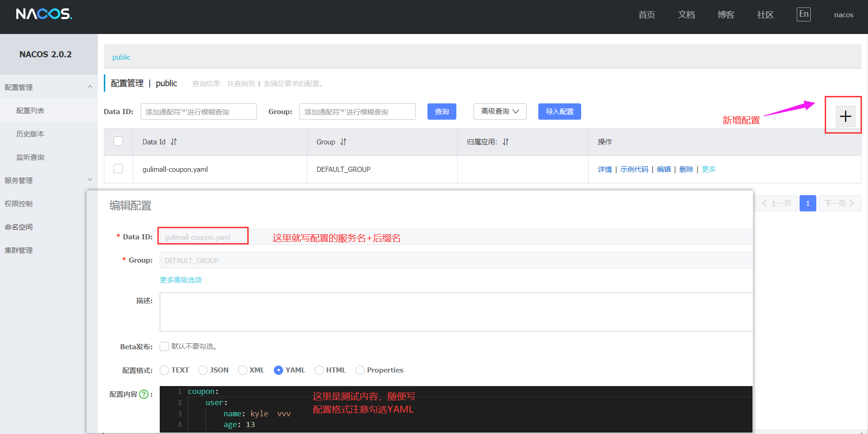Switch language with the En icon

tap(803, 14)
